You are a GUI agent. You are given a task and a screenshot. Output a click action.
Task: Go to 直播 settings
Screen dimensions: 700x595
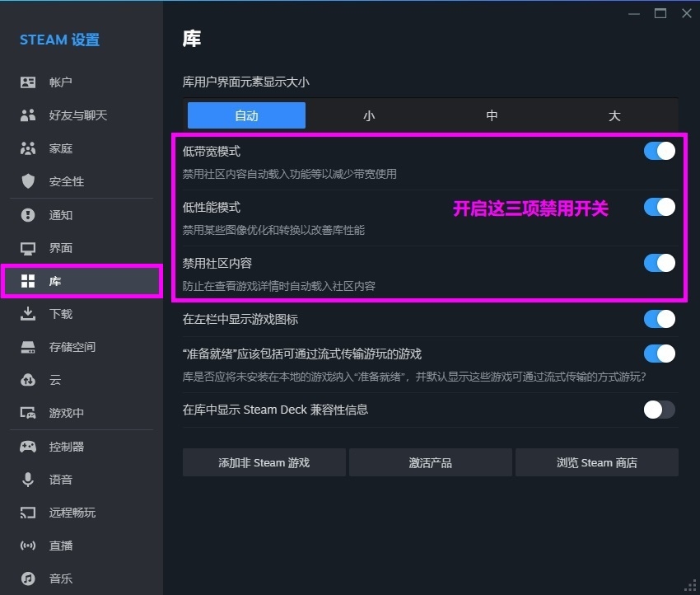click(x=82, y=546)
